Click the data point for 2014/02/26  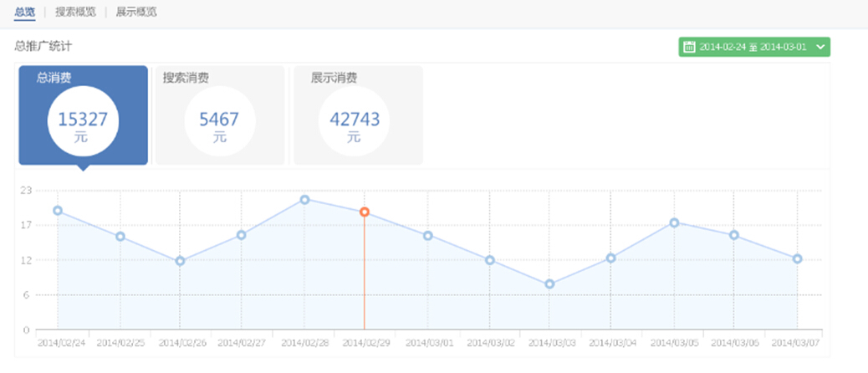point(180,261)
